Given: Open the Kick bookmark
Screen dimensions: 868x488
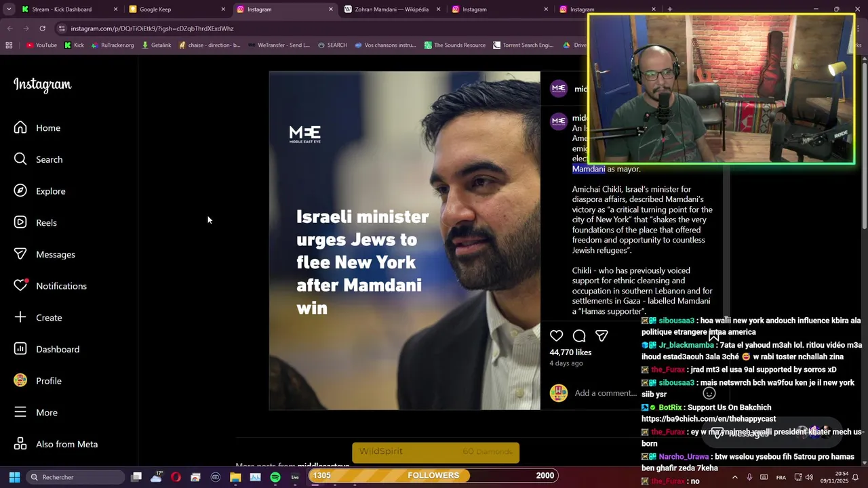Looking at the screenshot, I should click(x=74, y=45).
